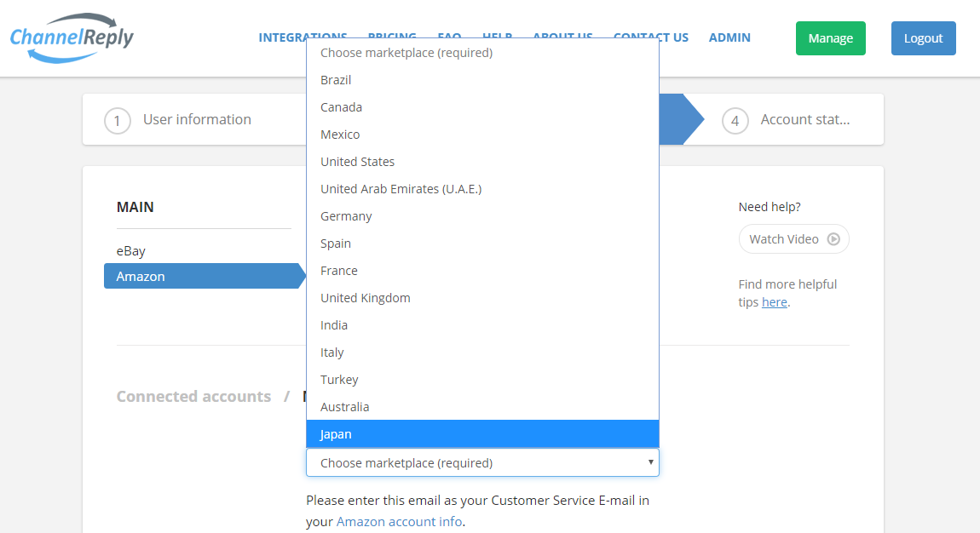Open the 'here' helpful tips link
The width and height of the screenshot is (980, 533).
775,302
